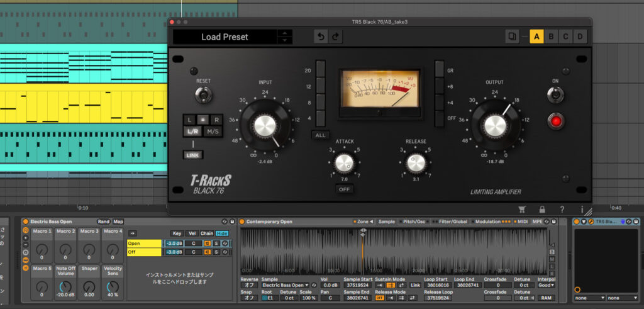Screen dimensions: 644x309
Task: Click the info icon in plugin footer
Action: coord(582,209)
